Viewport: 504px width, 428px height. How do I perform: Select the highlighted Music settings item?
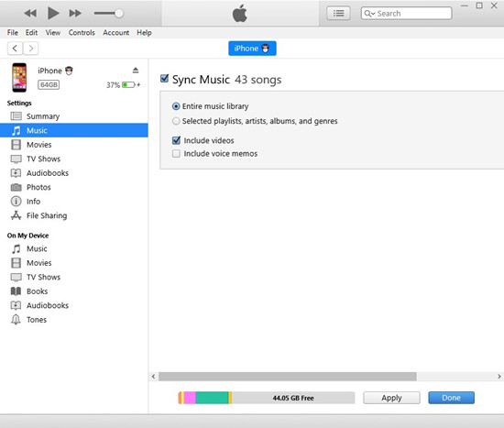pos(74,130)
